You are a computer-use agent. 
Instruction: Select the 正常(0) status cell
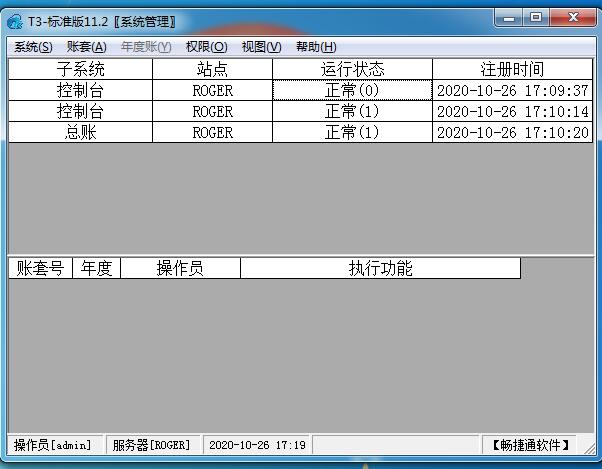[x=352, y=91]
